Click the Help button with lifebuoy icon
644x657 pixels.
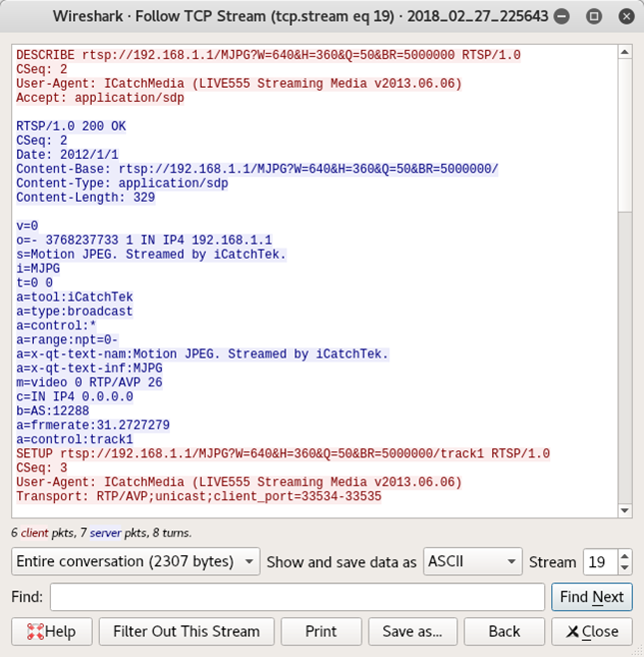pos(51,631)
